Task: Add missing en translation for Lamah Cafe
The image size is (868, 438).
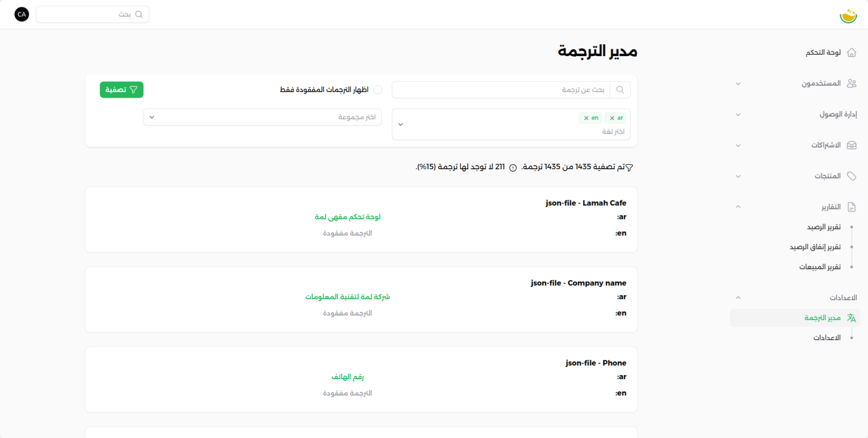Action: 348,233
